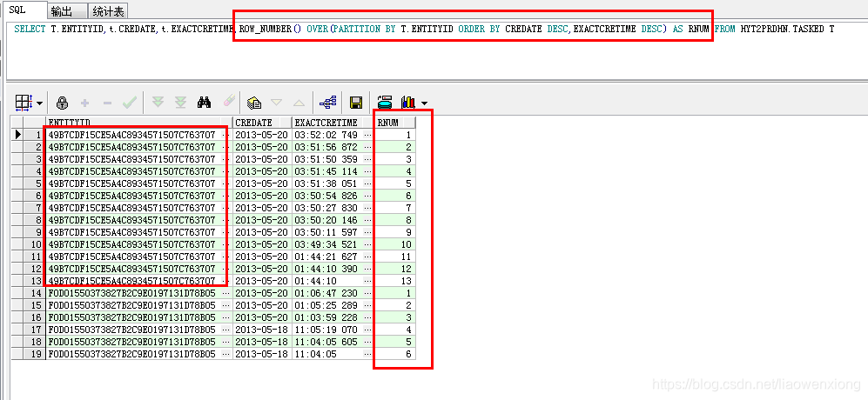Click the grid selection mode icon
The image size is (868, 400).
point(24,103)
